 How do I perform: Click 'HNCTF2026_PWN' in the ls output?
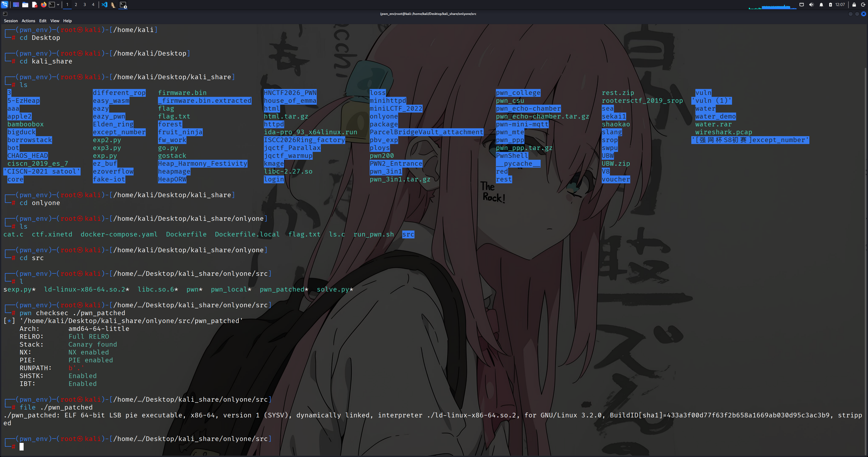[x=290, y=92]
